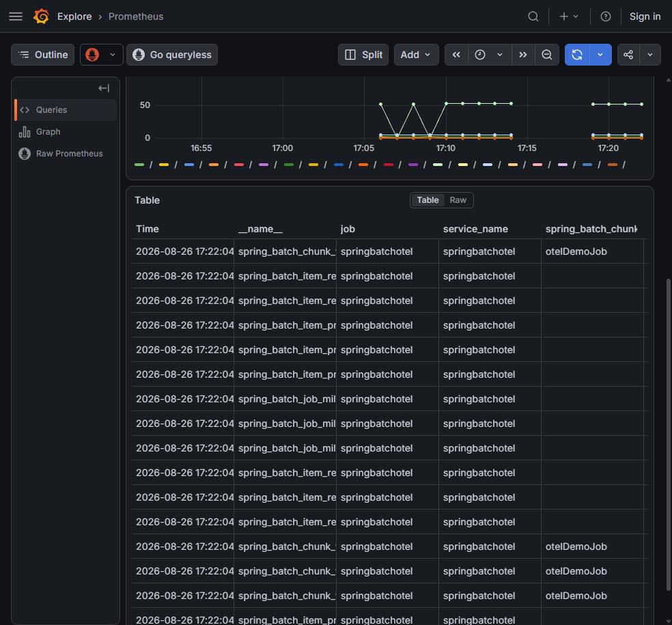
Task: Switch to Raw view toggle
Action: (458, 200)
